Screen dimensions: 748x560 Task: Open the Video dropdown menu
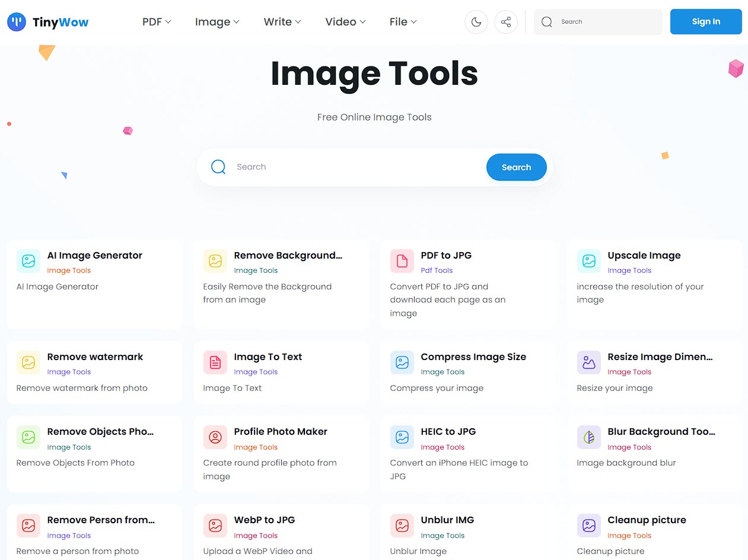pos(345,22)
